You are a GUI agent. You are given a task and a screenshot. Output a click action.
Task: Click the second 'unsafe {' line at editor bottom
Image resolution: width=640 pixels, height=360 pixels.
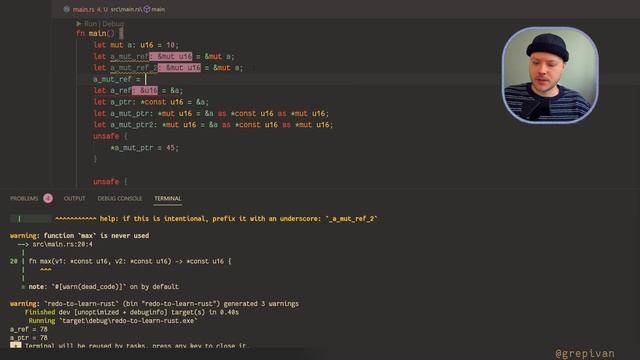click(x=110, y=182)
